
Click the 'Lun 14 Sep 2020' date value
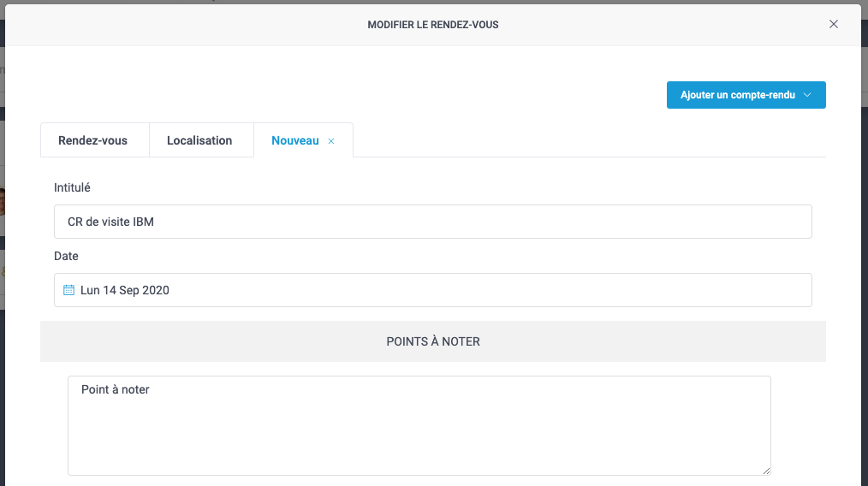pos(125,290)
